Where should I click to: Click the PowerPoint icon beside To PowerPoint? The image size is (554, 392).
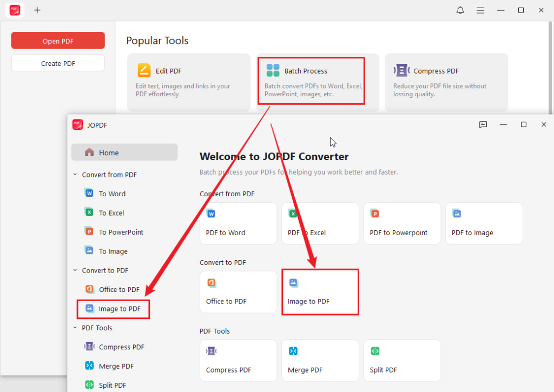(x=89, y=231)
